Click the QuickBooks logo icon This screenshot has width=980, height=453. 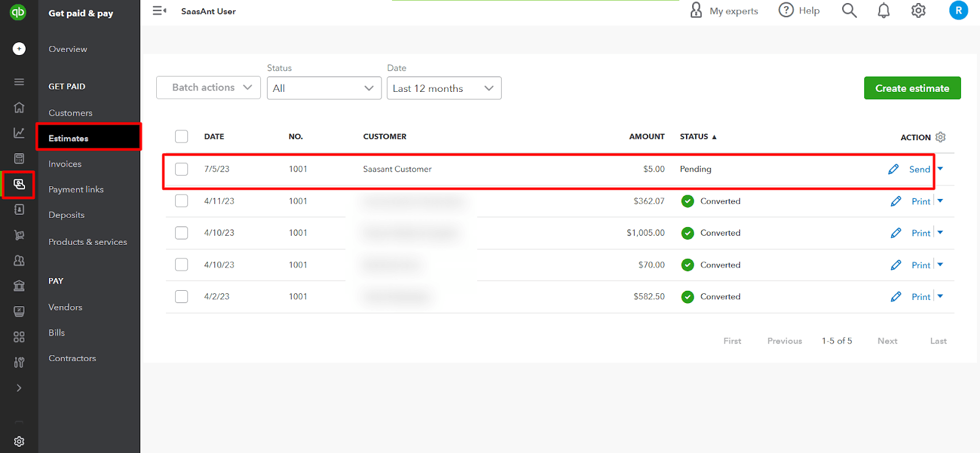tap(18, 12)
